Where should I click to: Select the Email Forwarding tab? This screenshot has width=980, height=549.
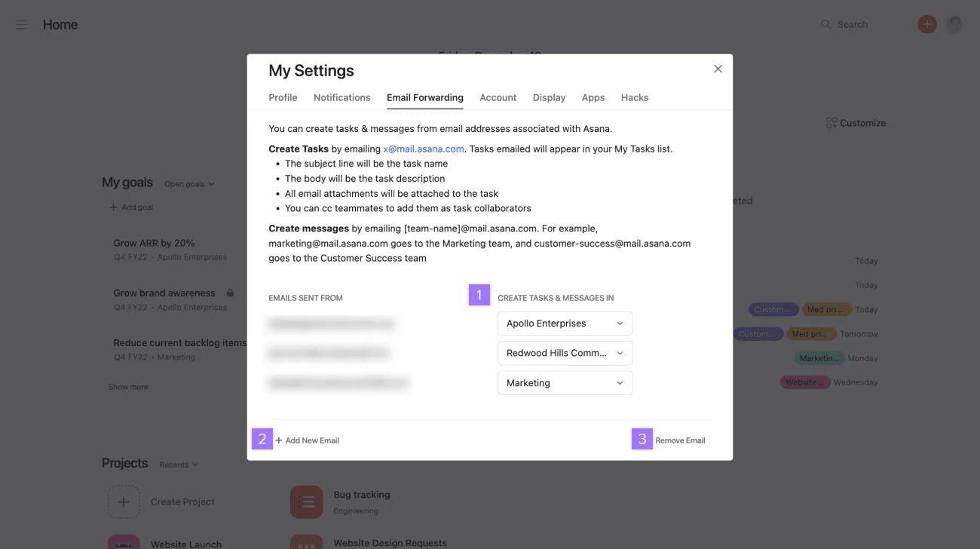click(x=425, y=97)
